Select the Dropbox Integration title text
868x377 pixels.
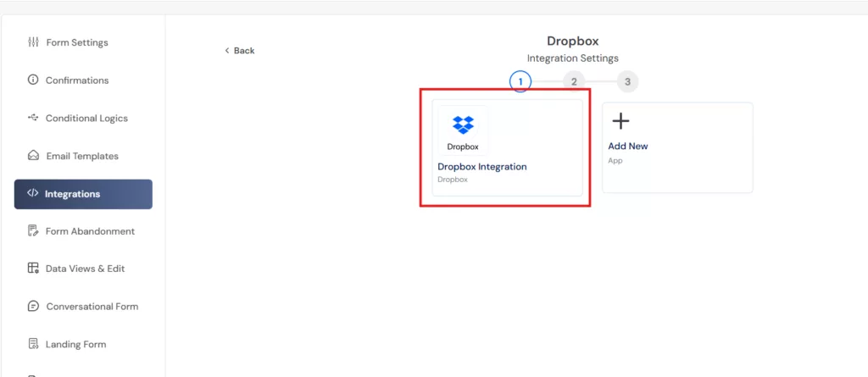(482, 167)
